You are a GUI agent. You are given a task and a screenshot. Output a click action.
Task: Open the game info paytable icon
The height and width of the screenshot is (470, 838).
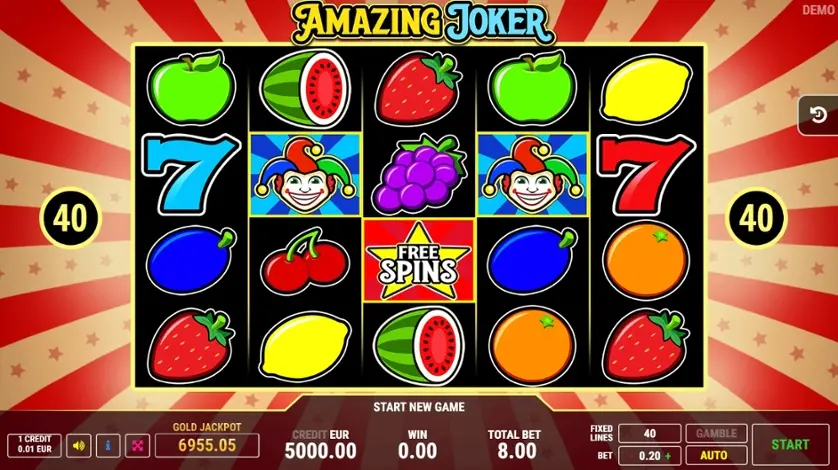108,445
